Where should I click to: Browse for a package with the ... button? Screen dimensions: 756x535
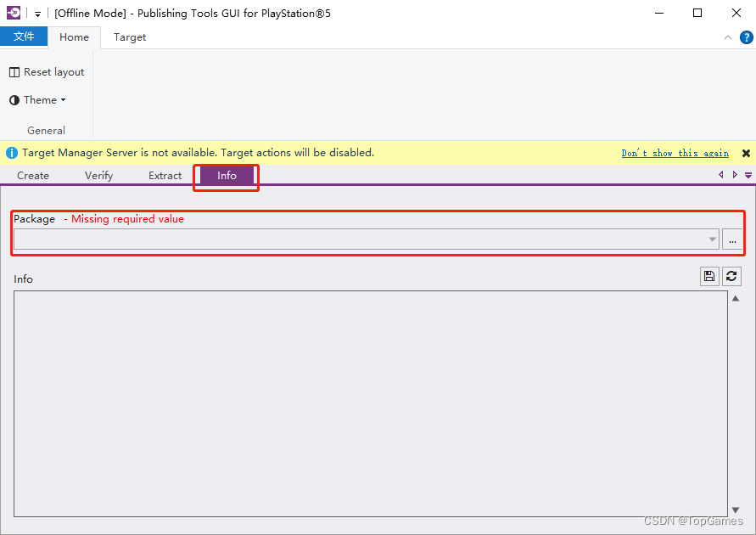click(x=732, y=239)
